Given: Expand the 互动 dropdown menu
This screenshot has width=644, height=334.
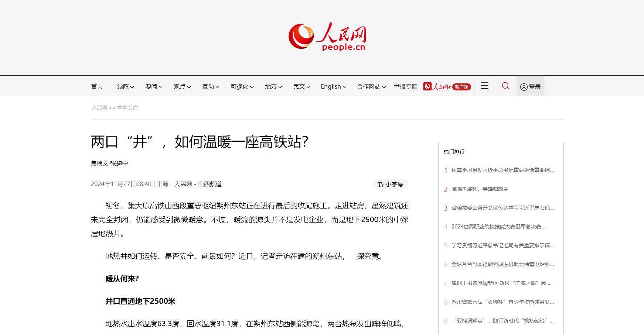Looking at the screenshot, I should pos(211,86).
